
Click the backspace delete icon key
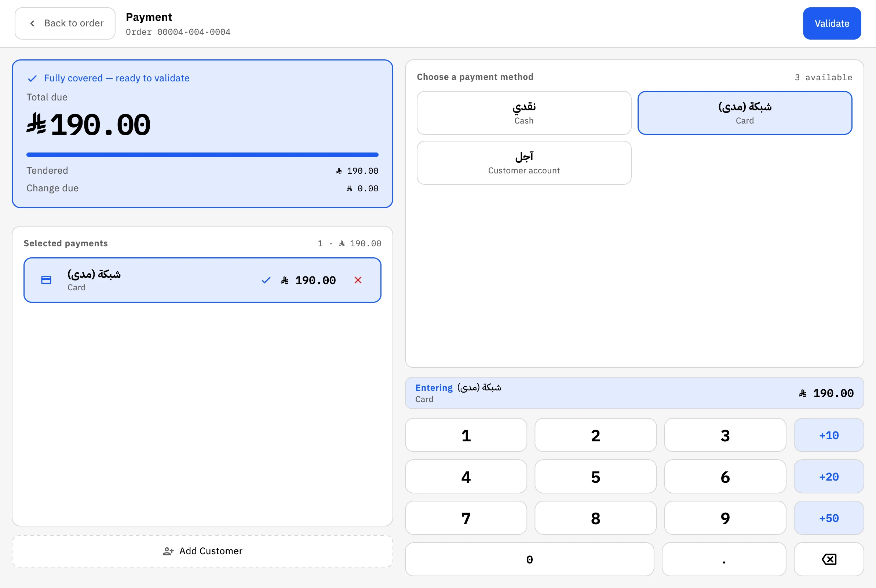point(829,559)
